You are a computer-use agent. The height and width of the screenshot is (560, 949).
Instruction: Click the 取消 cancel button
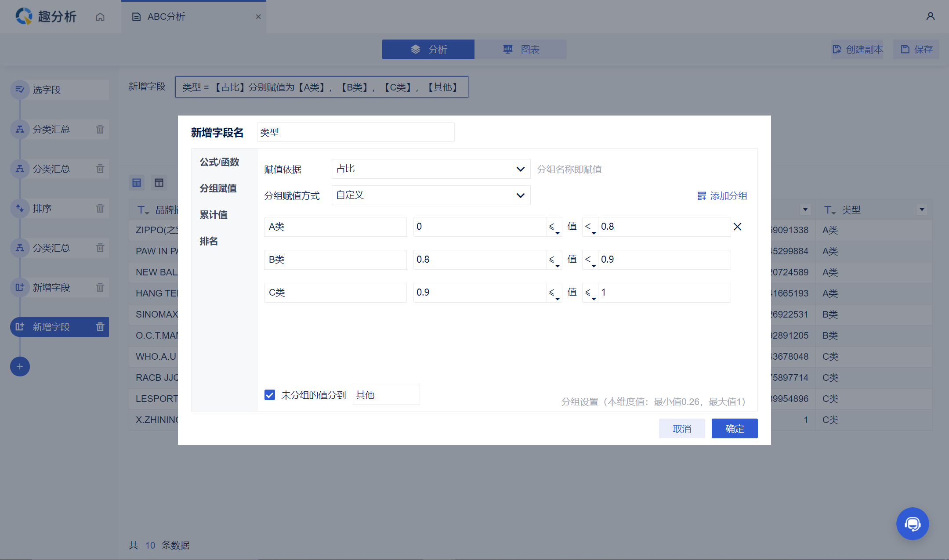point(681,429)
